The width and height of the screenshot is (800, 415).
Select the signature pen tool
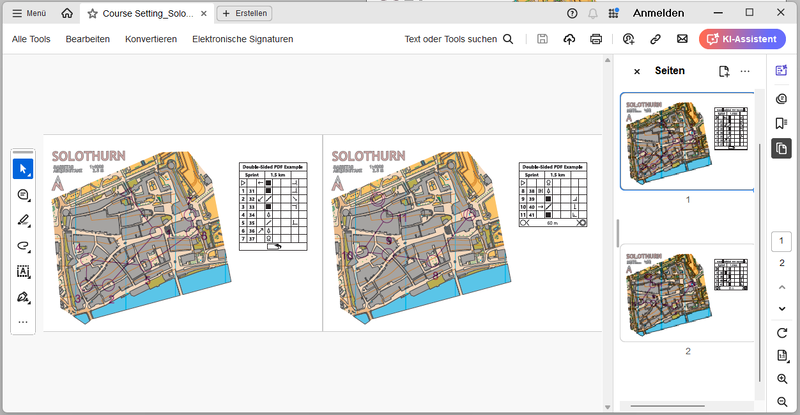[23, 297]
